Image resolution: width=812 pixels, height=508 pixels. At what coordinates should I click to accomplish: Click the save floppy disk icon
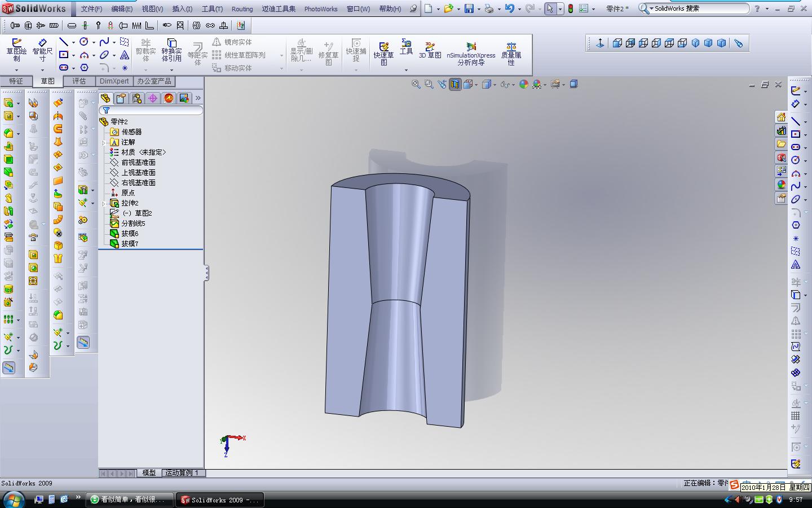point(469,8)
